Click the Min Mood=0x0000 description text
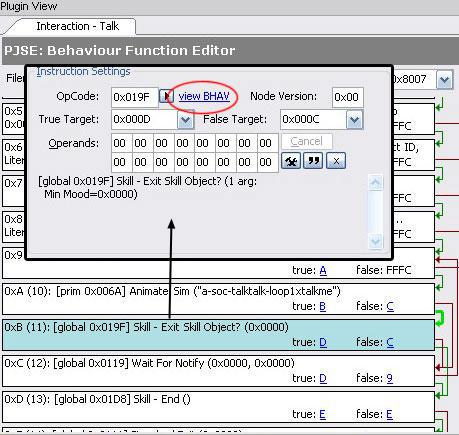 click(91, 194)
